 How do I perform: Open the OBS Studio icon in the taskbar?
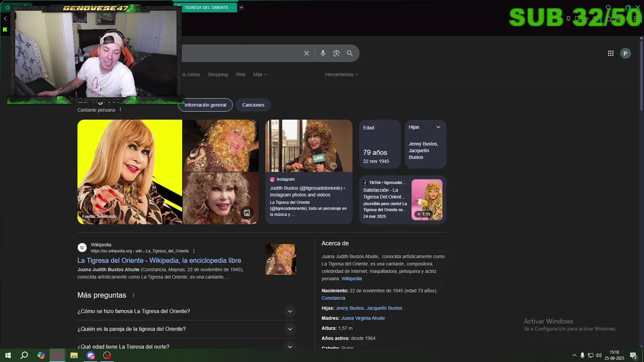tap(107, 355)
